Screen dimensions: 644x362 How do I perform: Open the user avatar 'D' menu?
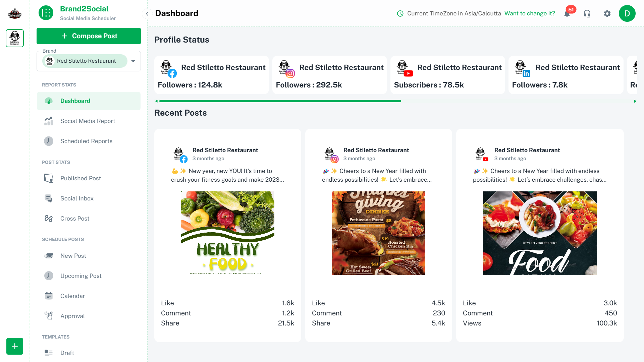(x=627, y=14)
